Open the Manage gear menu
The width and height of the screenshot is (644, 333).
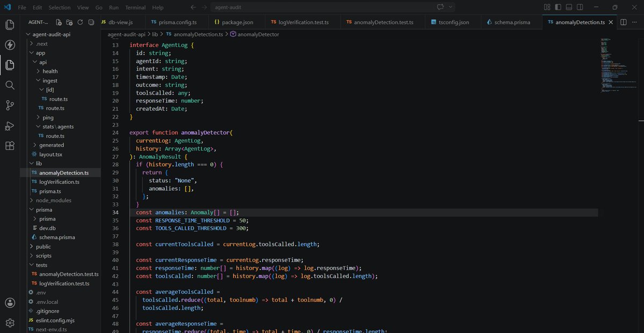9,322
